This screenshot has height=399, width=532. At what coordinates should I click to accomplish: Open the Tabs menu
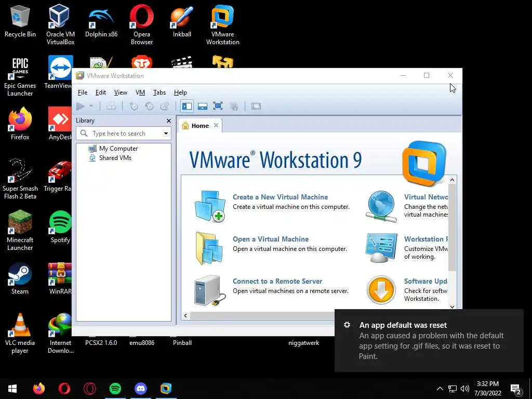click(x=159, y=92)
